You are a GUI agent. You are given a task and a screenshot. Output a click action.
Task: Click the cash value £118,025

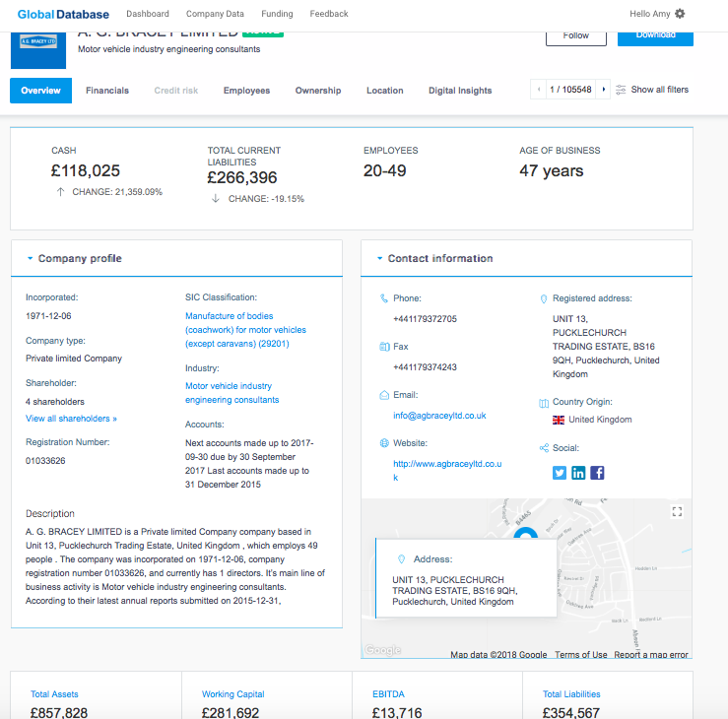click(86, 170)
